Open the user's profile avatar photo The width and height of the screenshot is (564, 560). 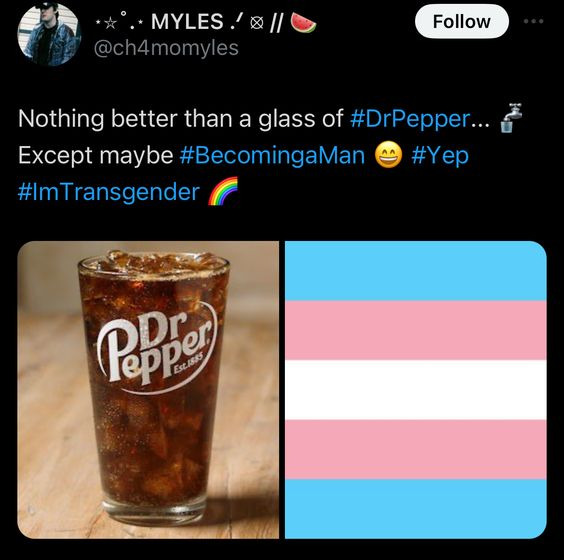[49, 34]
